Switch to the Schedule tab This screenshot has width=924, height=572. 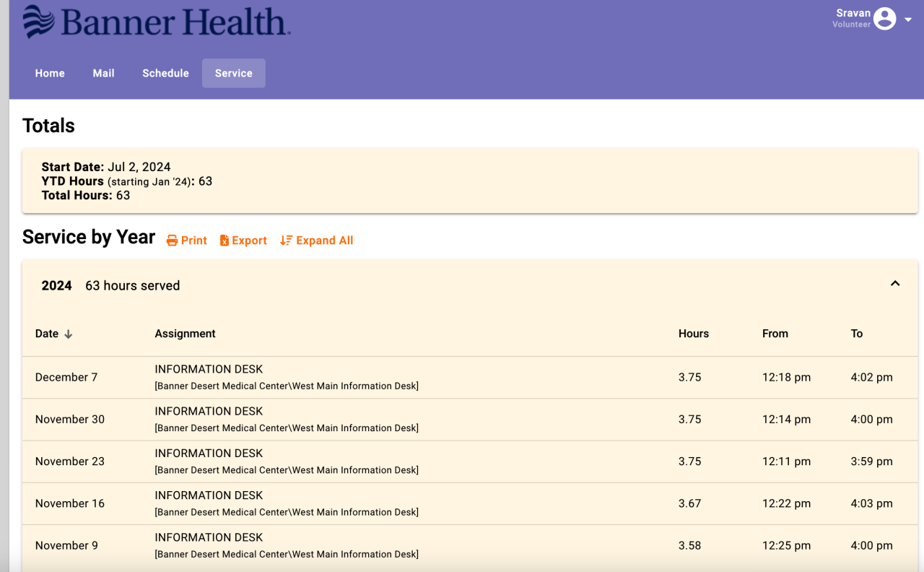click(x=165, y=73)
